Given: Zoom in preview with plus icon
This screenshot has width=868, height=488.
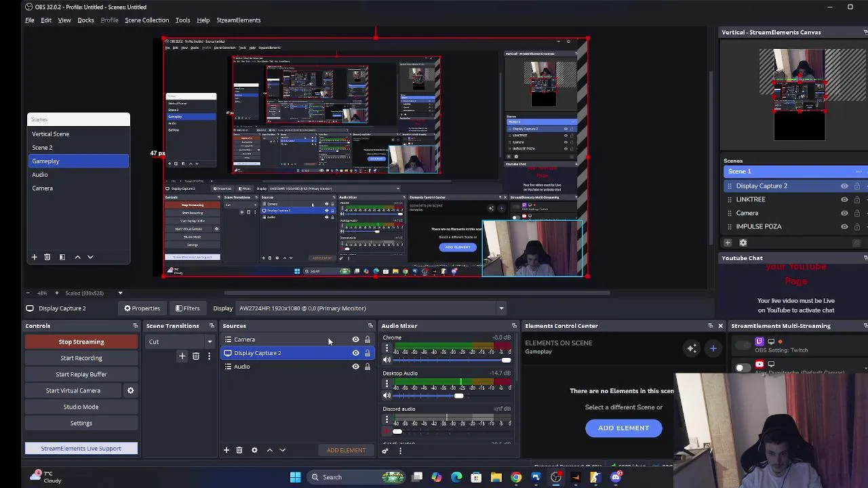Looking at the screenshot, I should [x=57, y=293].
